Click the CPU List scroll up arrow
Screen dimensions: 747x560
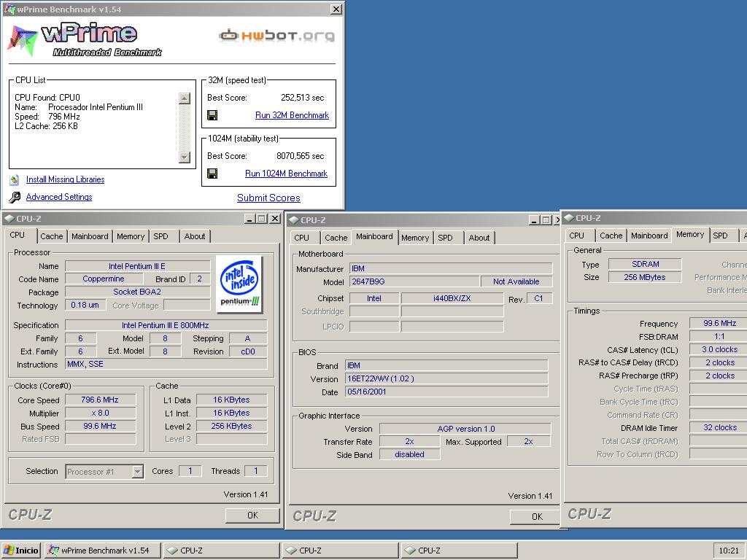coord(185,98)
